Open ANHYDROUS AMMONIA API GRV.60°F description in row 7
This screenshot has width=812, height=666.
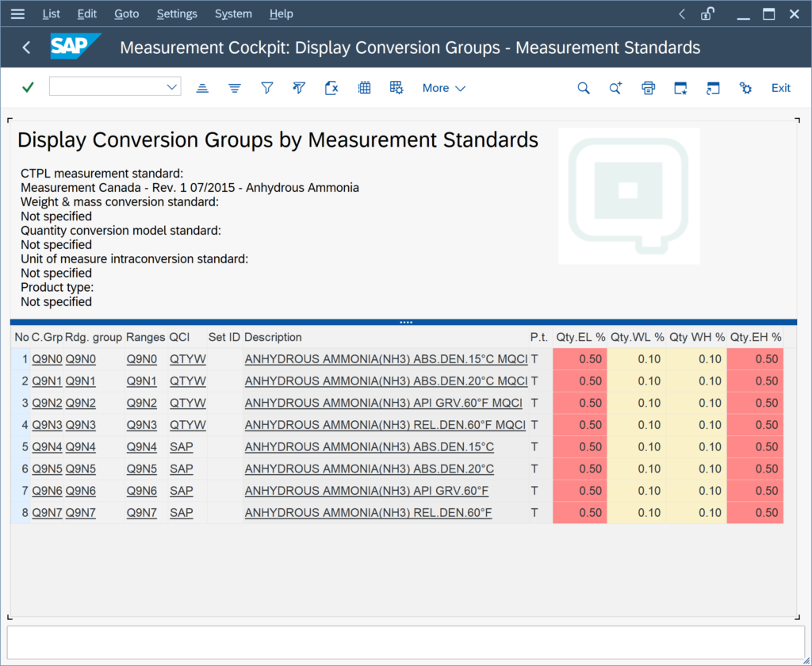point(366,491)
